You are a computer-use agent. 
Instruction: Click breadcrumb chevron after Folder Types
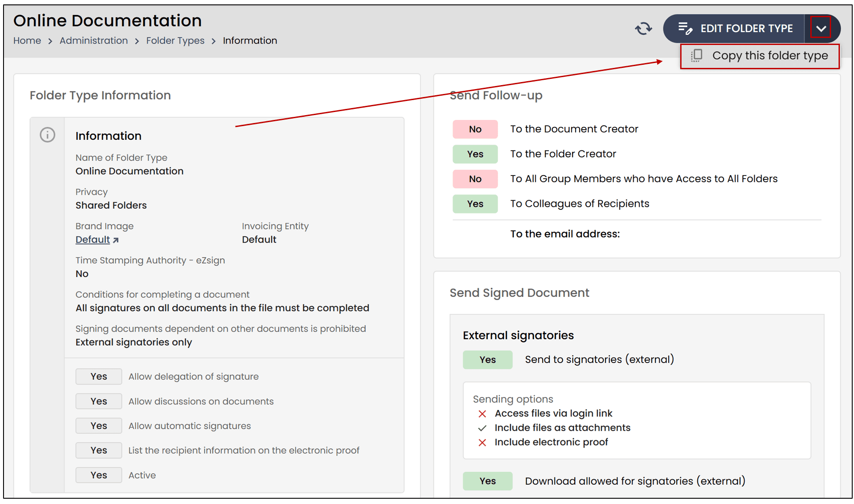[x=213, y=41]
